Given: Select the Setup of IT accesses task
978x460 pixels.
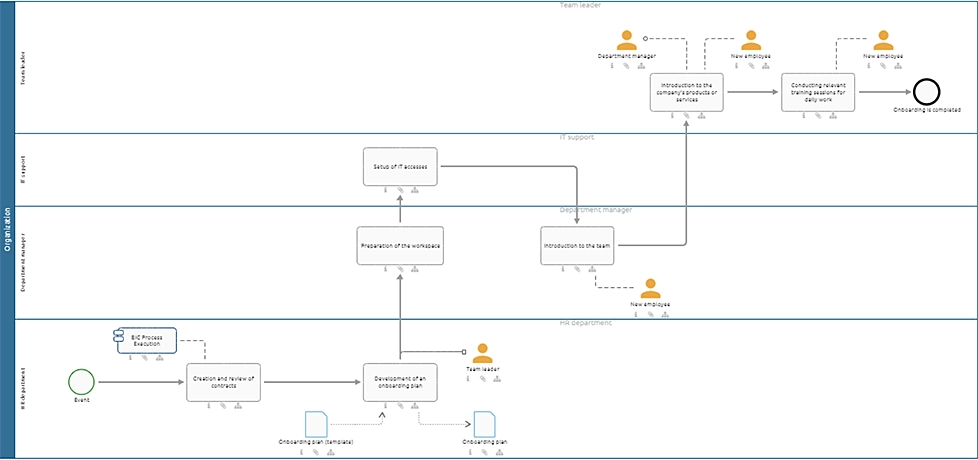Looking at the screenshot, I should tap(400, 166).
